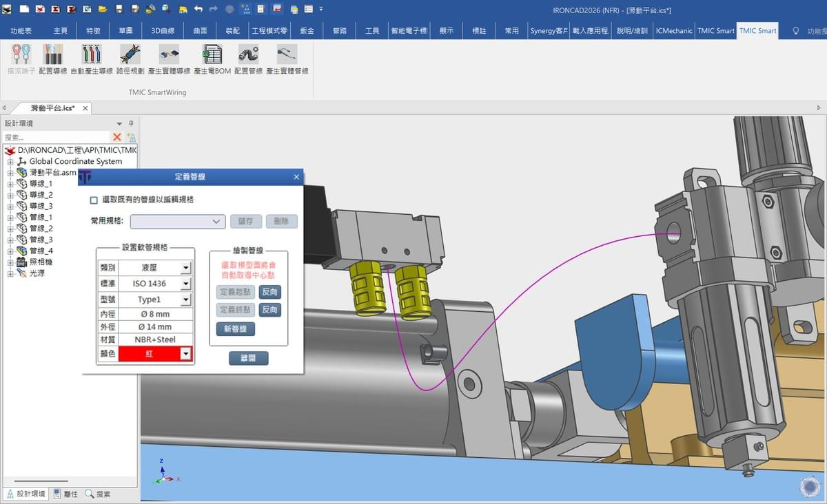The height and width of the screenshot is (504, 827).
Task: Open the 類別 dropdown showing 液壓
Action: [185, 268]
